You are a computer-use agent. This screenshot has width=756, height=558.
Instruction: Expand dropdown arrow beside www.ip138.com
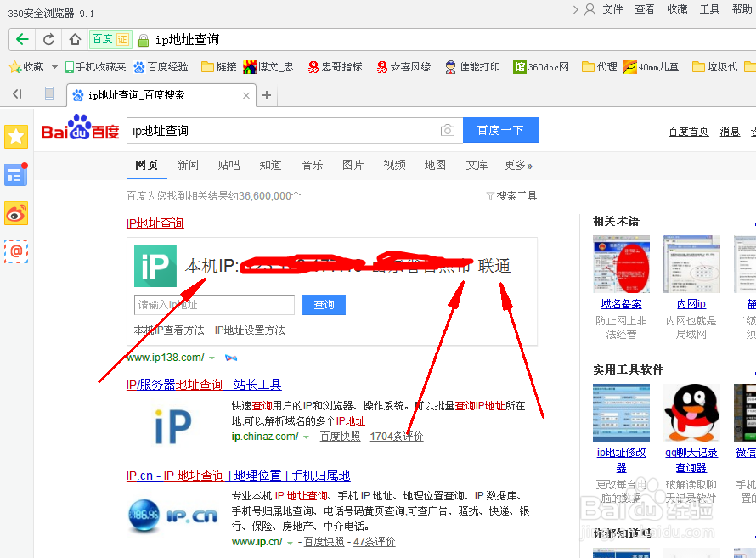(212, 358)
